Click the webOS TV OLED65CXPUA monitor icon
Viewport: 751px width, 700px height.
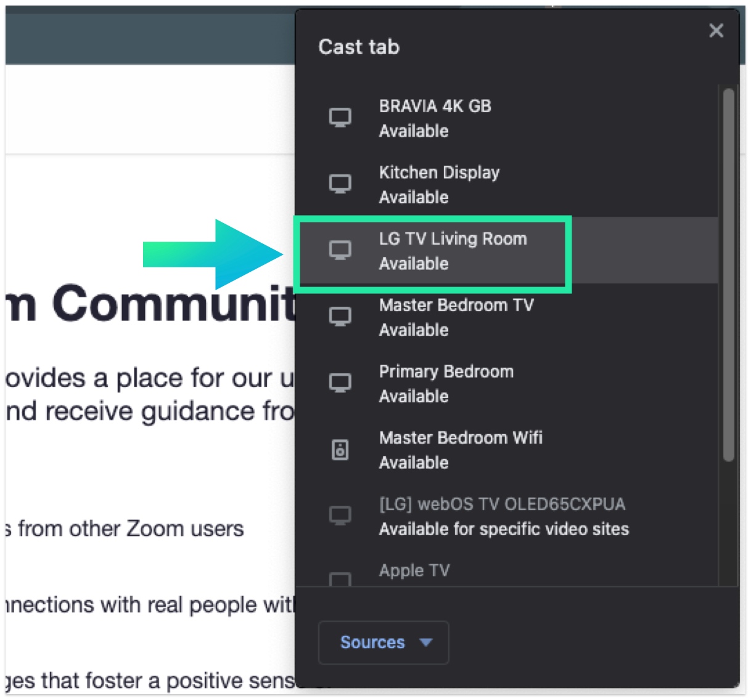tap(340, 515)
